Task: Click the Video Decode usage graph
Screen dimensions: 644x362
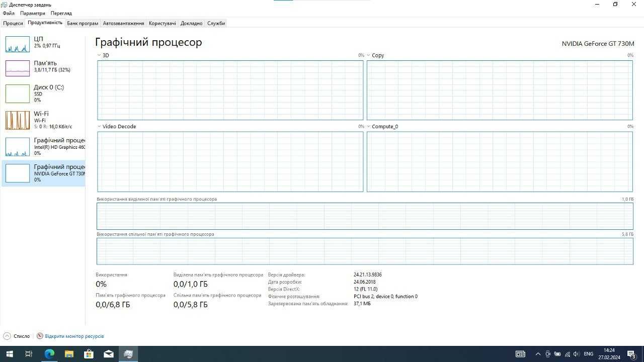Action: (x=230, y=161)
